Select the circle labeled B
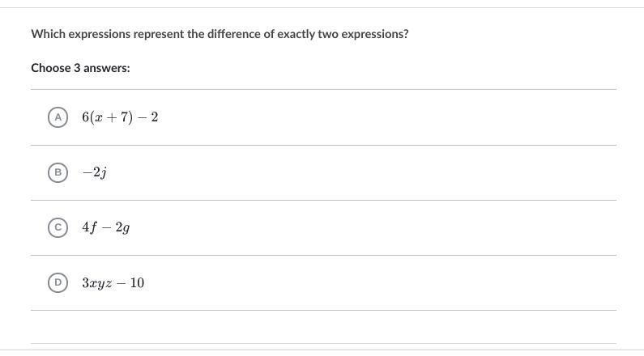The width and height of the screenshot is (644, 356). pos(58,172)
